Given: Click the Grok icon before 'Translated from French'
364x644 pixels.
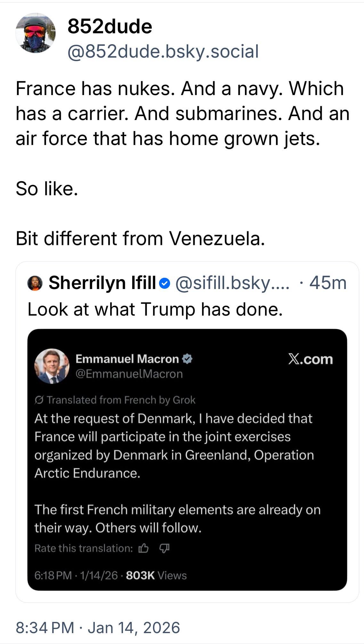Looking at the screenshot, I should click(39, 400).
